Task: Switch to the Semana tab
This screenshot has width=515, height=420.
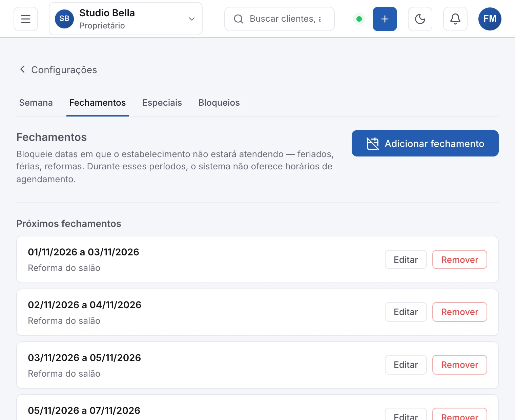Action: pos(36,103)
